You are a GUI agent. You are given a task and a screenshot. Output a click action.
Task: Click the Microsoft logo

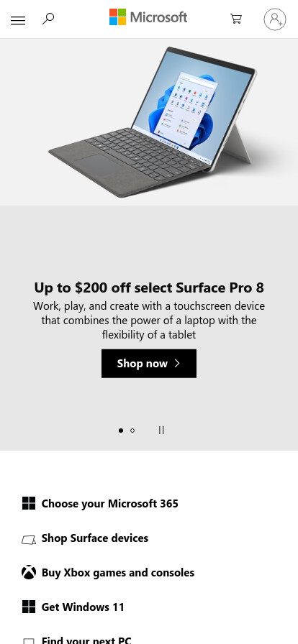(x=148, y=17)
